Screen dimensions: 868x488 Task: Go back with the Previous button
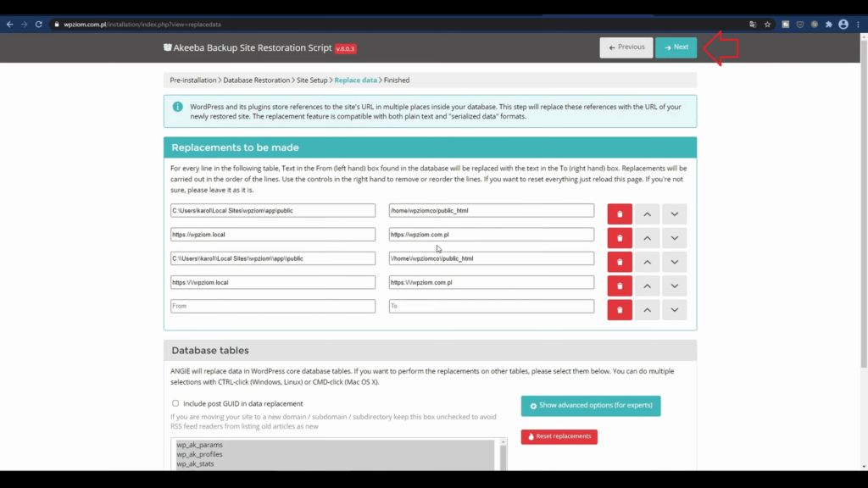pyautogui.click(x=626, y=47)
